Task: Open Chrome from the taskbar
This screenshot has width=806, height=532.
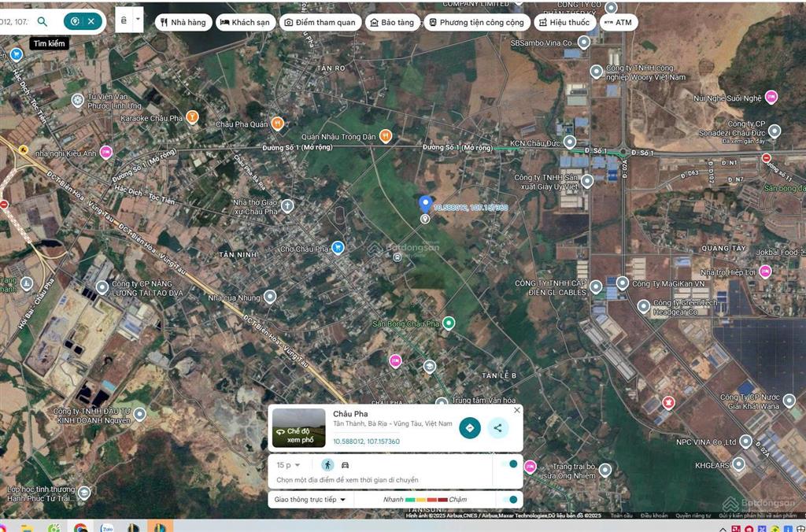Action: tap(80, 527)
